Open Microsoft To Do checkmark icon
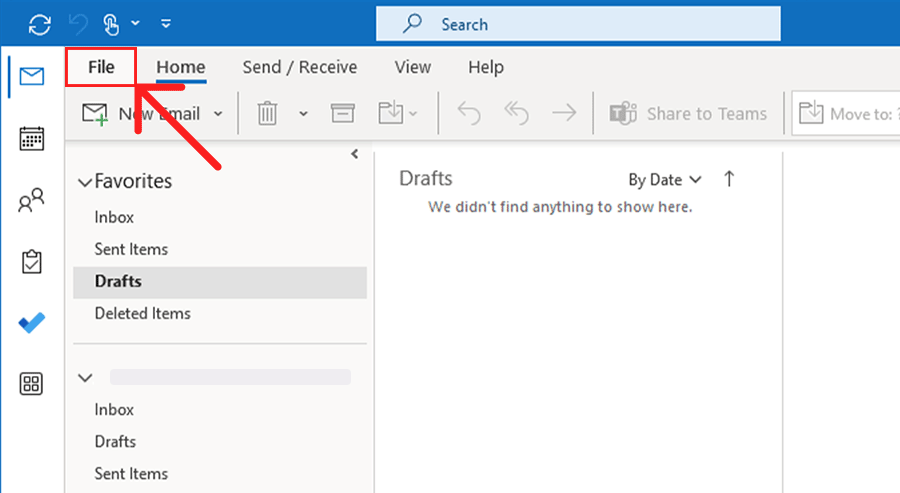The image size is (900, 493). click(x=32, y=323)
